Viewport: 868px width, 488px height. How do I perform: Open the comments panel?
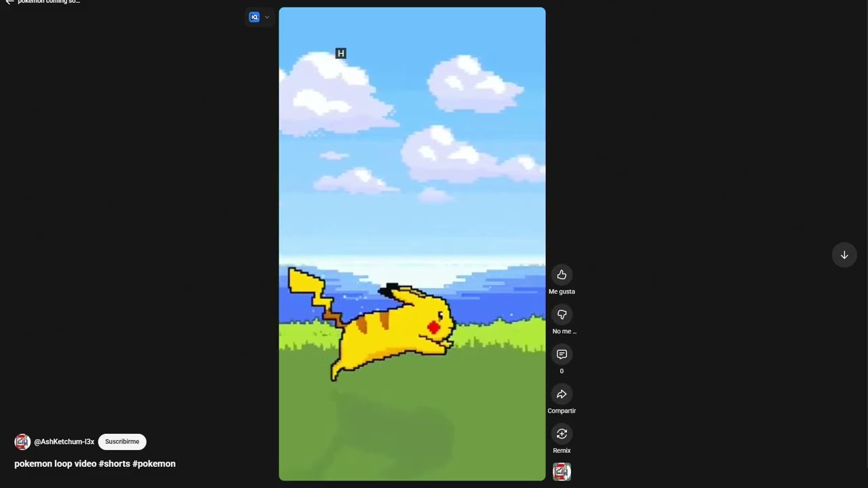point(561,354)
